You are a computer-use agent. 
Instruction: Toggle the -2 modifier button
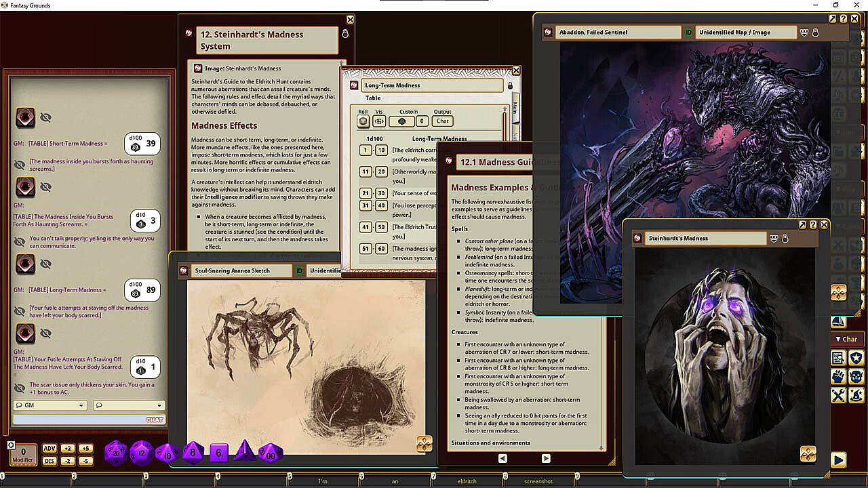click(x=67, y=462)
